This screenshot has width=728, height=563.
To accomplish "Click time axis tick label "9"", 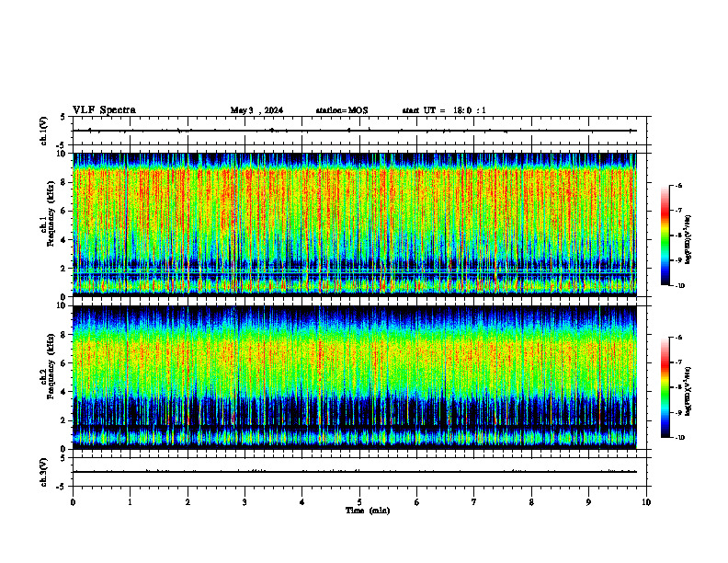I will point(588,502).
